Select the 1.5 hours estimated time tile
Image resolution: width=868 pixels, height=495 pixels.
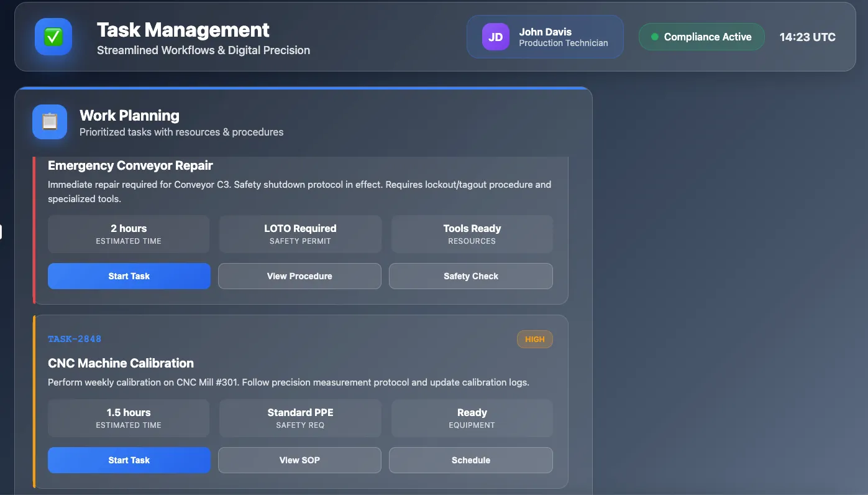129,418
